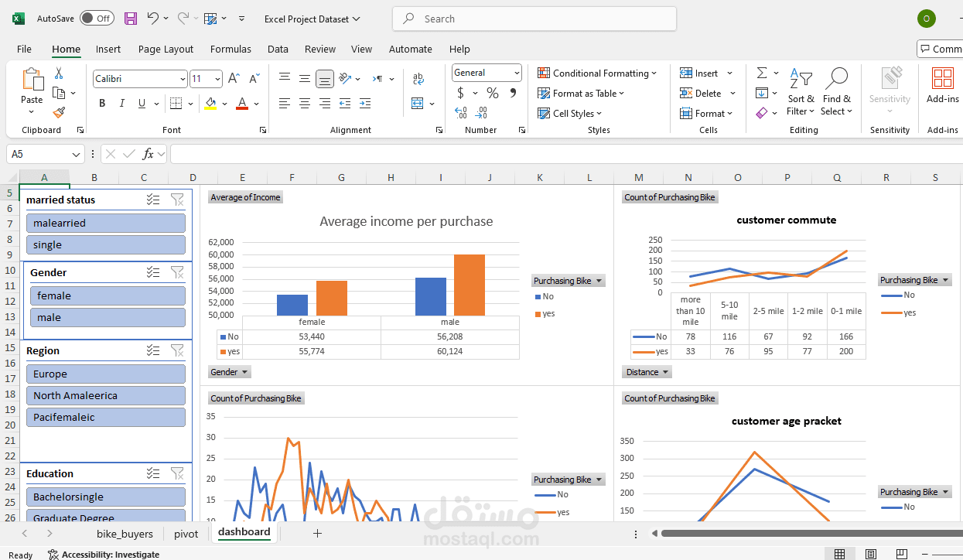Enable multi-select on the Gender slicer
963x560 pixels.
[x=153, y=272]
